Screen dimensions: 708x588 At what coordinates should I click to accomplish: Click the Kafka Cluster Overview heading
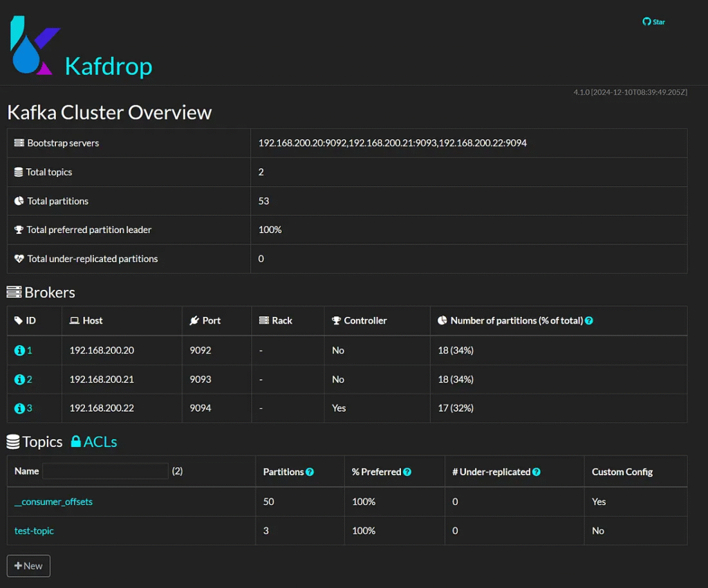click(109, 113)
